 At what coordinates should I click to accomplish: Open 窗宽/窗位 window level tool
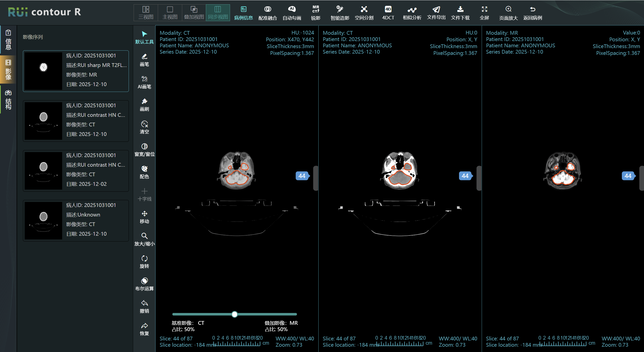click(144, 150)
